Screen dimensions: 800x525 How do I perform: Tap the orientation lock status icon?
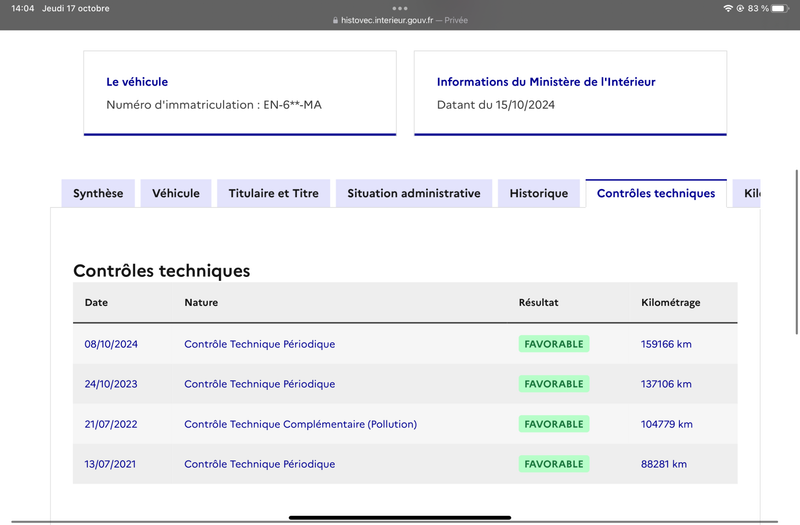(x=740, y=8)
